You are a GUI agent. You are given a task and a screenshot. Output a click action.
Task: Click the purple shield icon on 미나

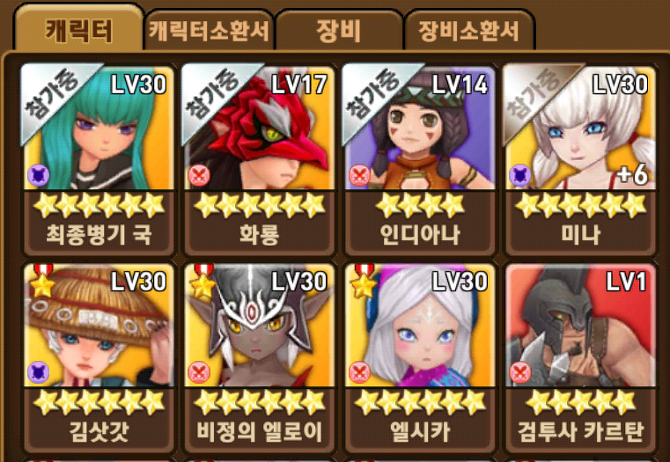(520, 175)
